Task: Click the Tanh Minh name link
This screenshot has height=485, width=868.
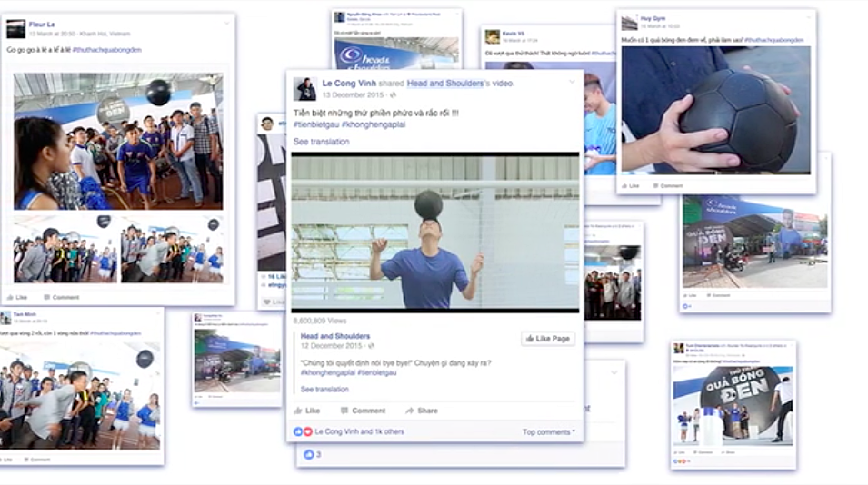Action: click(x=25, y=314)
